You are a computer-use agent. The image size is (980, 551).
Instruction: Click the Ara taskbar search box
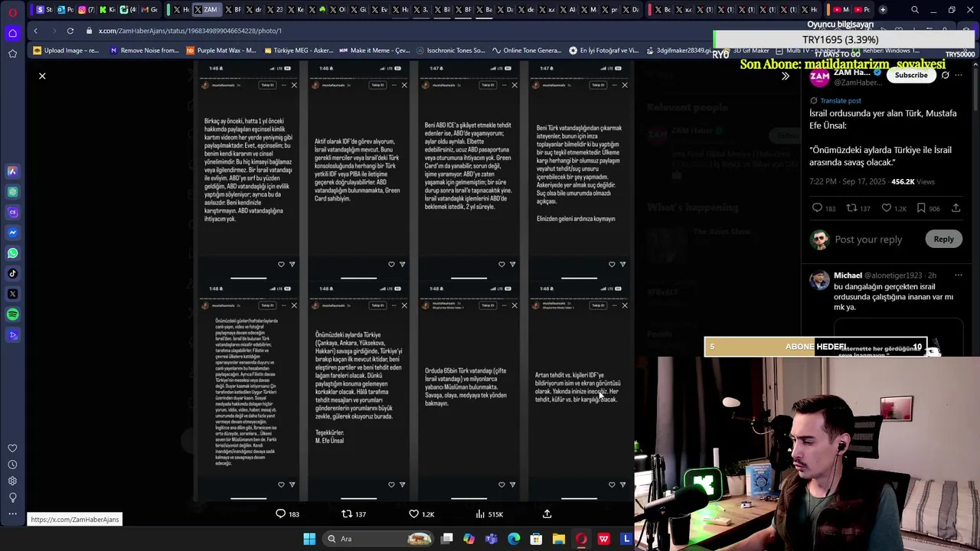(x=378, y=539)
